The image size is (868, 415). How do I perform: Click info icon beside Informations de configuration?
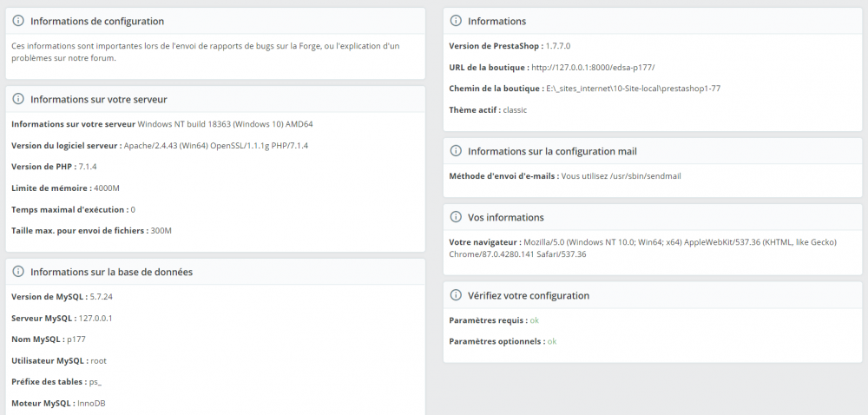18,21
